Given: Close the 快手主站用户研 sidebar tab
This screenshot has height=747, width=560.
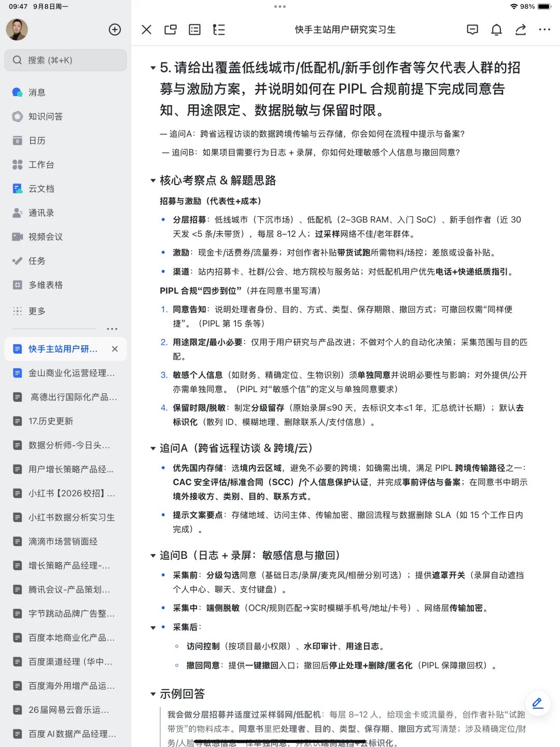Looking at the screenshot, I should (115, 349).
